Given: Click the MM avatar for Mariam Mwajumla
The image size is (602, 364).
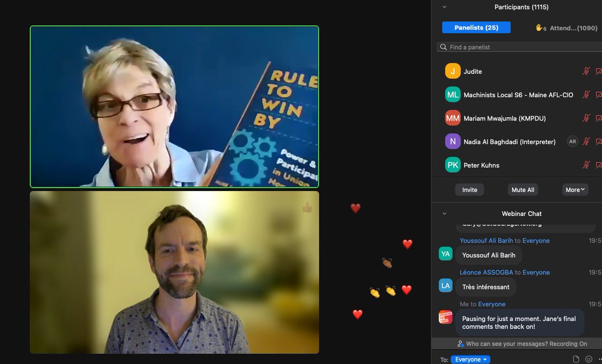Looking at the screenshot, I should pos(453,118).
